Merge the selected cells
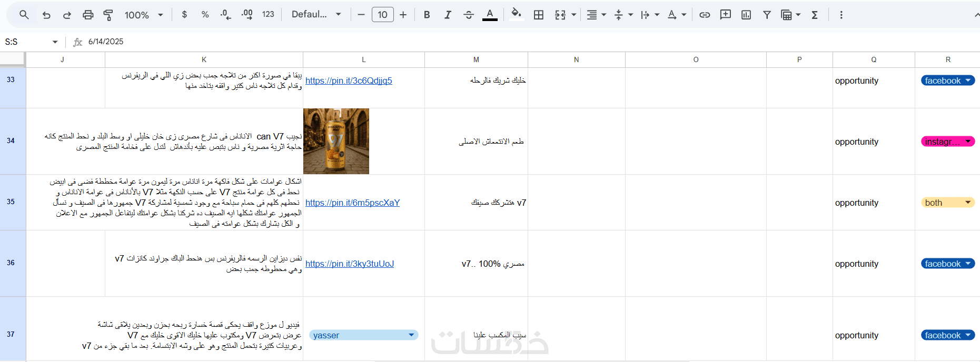This screenshot has height=362, width=980. 560,15
